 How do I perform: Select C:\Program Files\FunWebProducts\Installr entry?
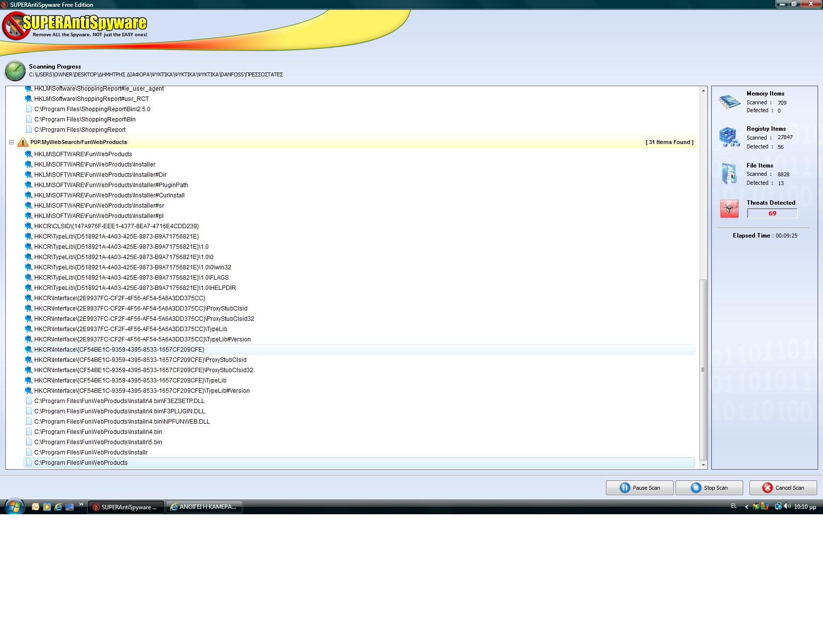91,453
